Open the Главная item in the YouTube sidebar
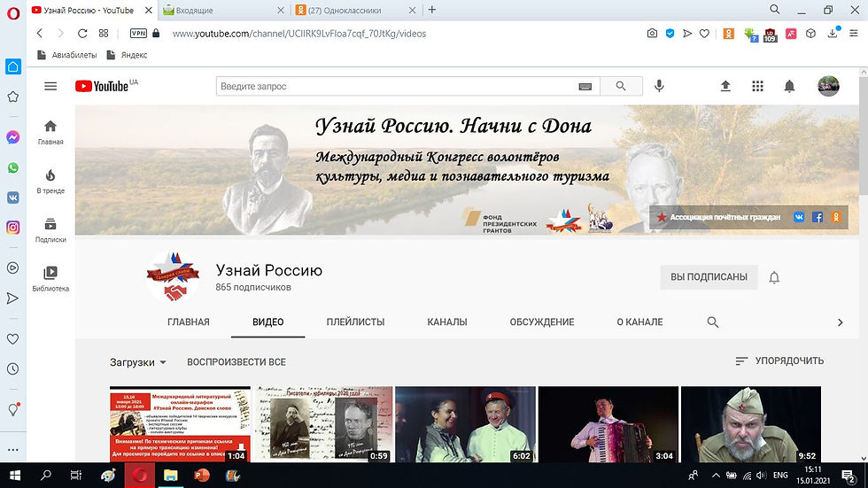Screen dimensions: 868x488 50,132
